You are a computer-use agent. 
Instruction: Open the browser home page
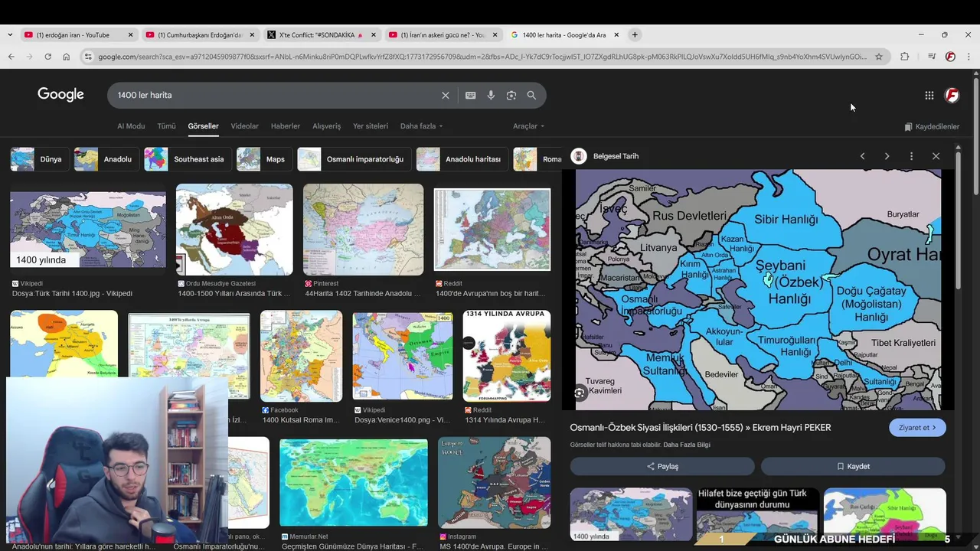[x=66, y=57]
